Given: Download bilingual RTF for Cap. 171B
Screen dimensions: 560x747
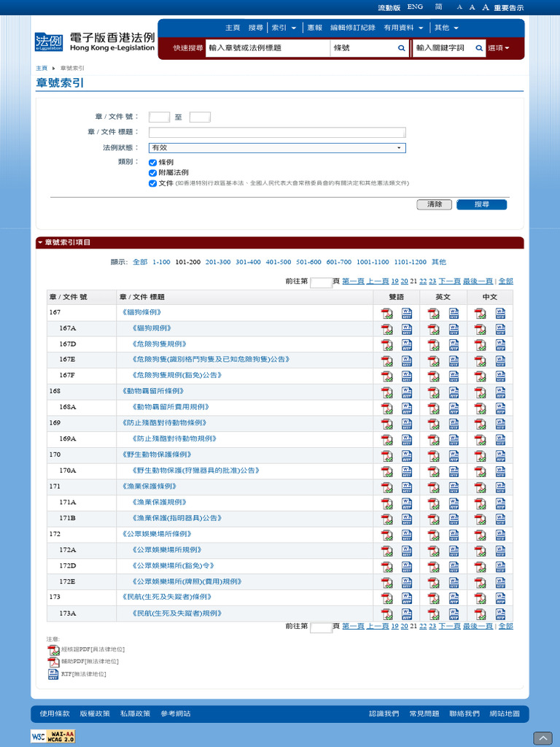Looking at the screenshot, I should [x=407, y=519].
